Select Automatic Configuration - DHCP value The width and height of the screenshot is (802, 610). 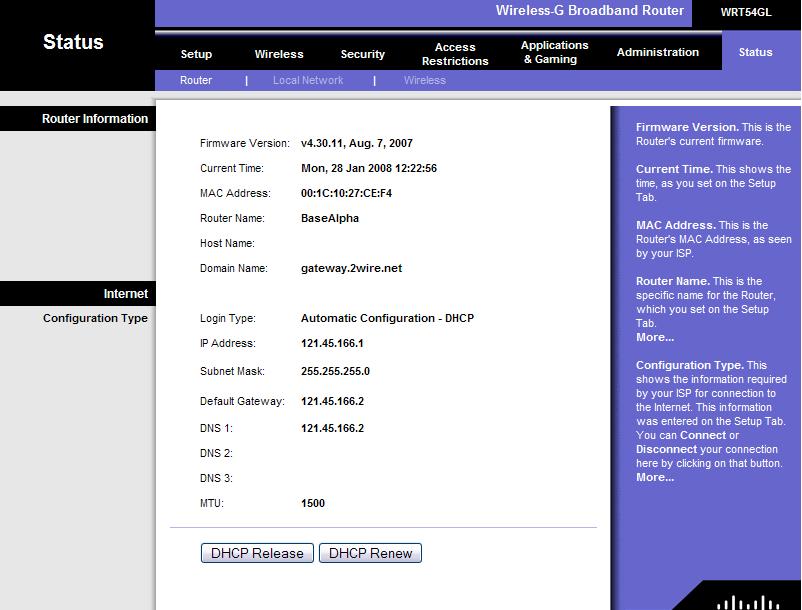[x=387, y=318]
